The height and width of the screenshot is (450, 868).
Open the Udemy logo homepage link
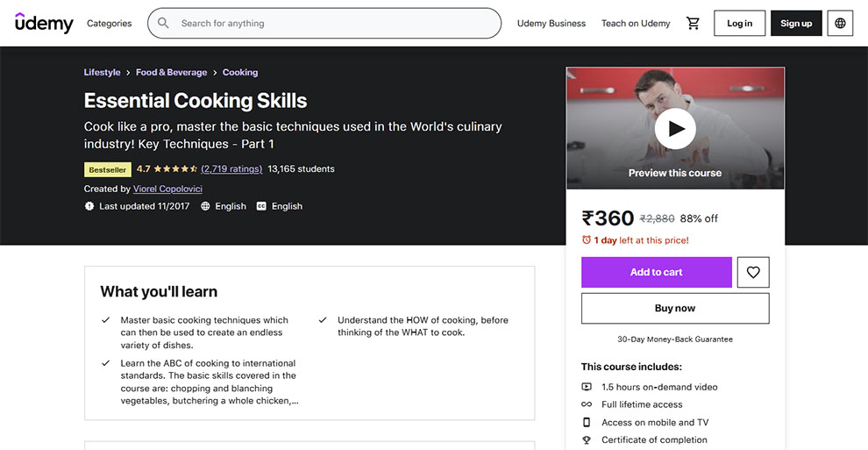tap(44, 24)
